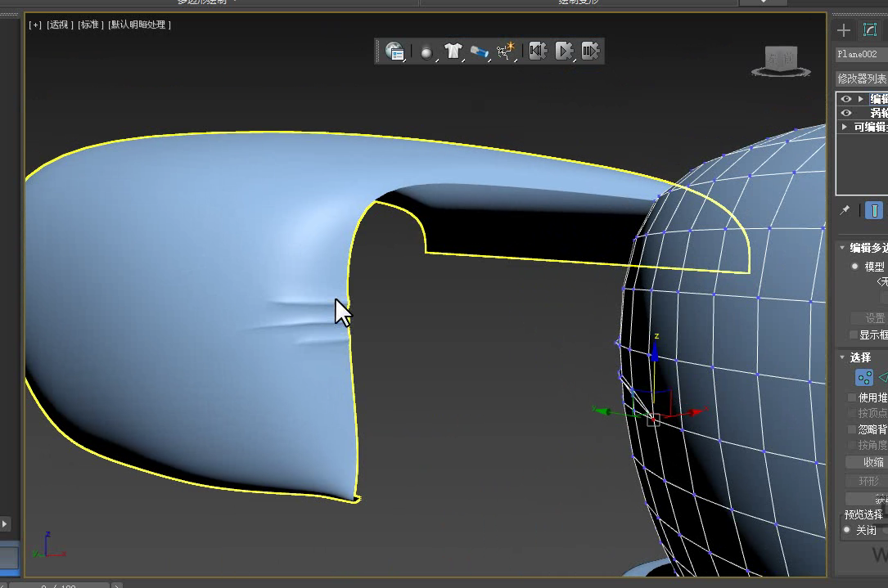Select the 可编辑 entry in stack
This screenshot has height=588, width=888.
click(871, 127)
